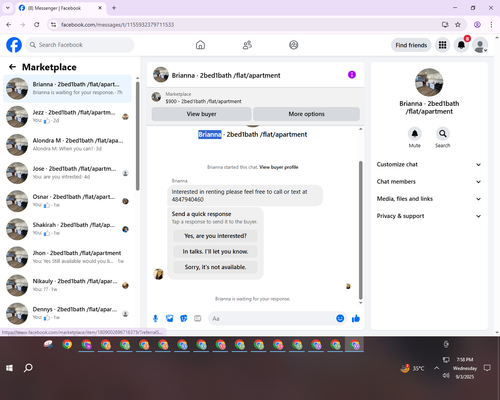This screenshot has height=400, width=500.
Task: Click the More options button
Action: pyautogui.click(x=306, y=114)
